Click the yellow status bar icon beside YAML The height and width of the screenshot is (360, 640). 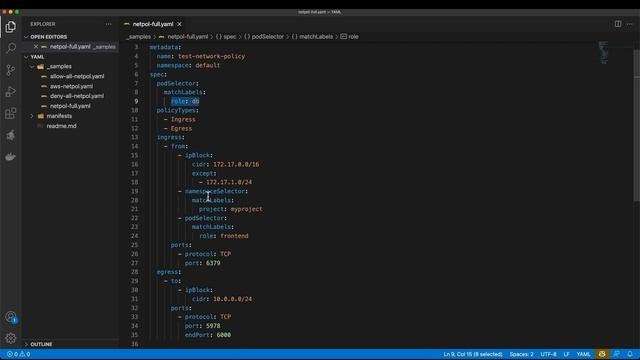point(602,354)
